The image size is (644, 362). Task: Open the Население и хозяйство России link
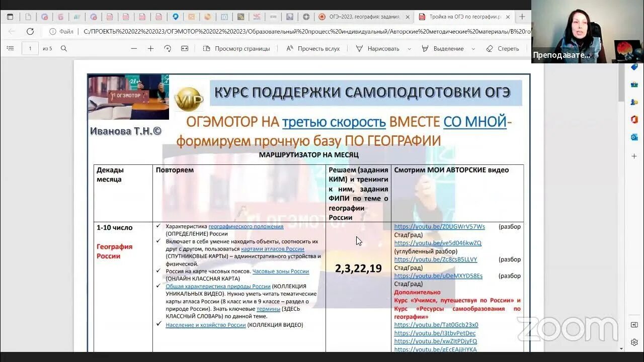tap(205, 325)
